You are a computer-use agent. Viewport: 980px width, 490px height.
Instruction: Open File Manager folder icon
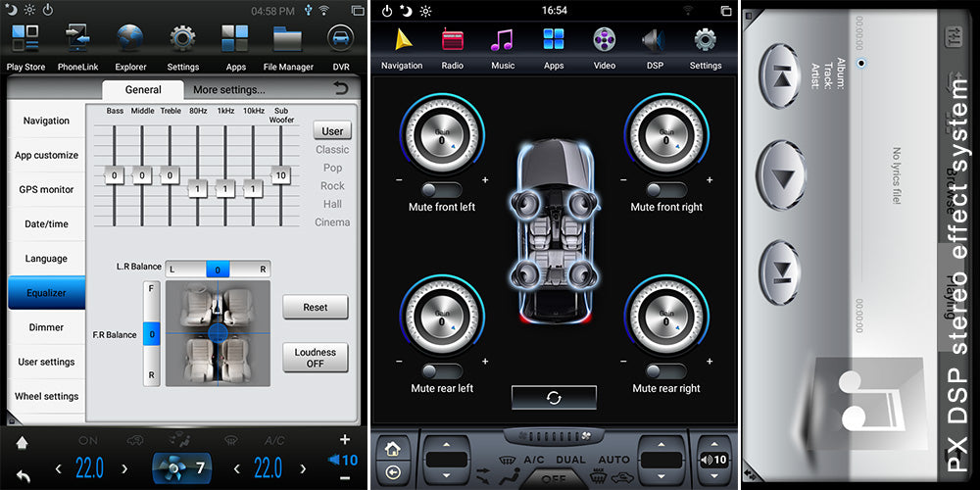click(x=288, y=41)
